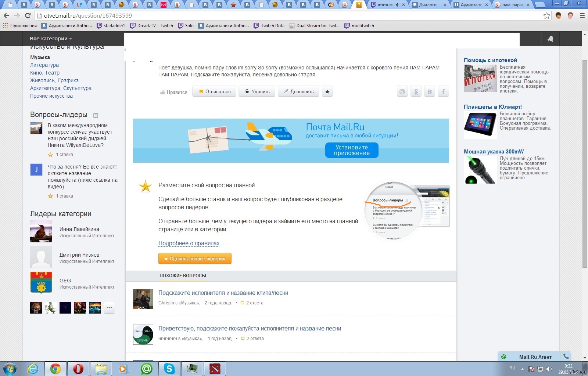Screen dimensions: 588x376
Task: Expand the Все категории dropdown
Action: pyautogui.click(x=51, y=39)
